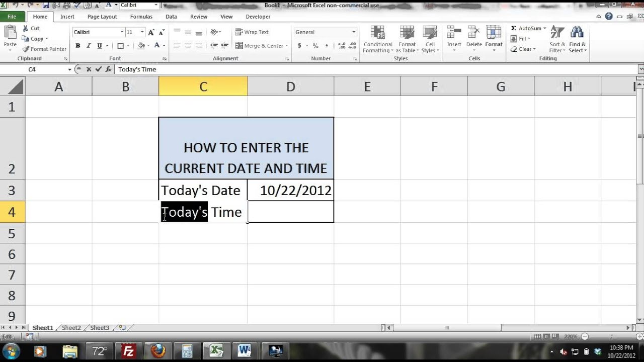644x362 pixels.
Task: Increase the cell indent
Action: 224,45
